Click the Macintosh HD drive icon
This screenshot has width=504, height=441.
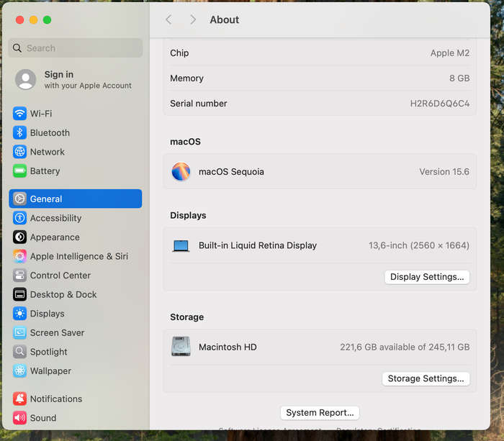181,347
